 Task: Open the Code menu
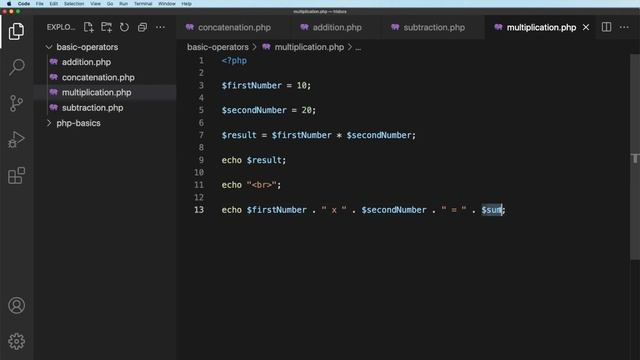click(x=24, y=4)
